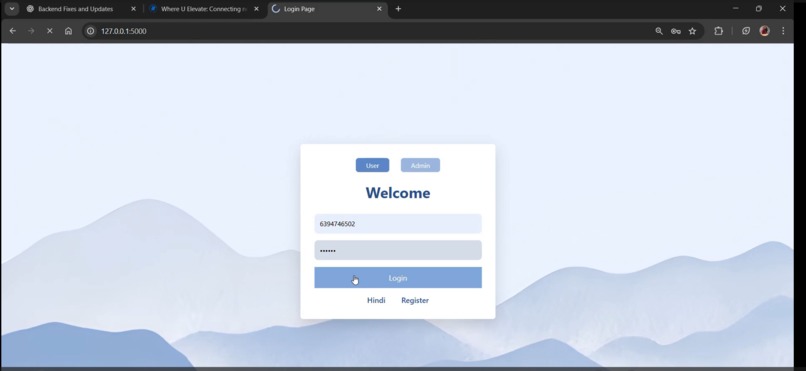Switch to Admin login mode
This screenshot has width=806, height=371.
(420, 165)
